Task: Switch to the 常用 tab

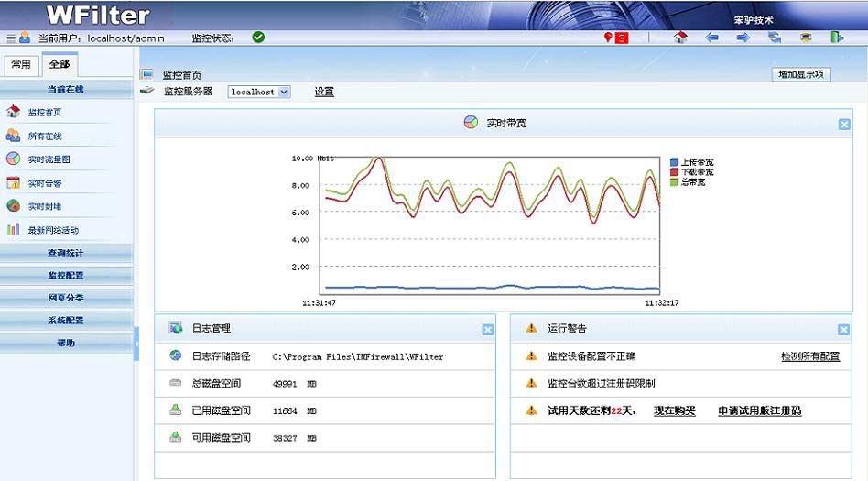Action: tap(21, 65)
